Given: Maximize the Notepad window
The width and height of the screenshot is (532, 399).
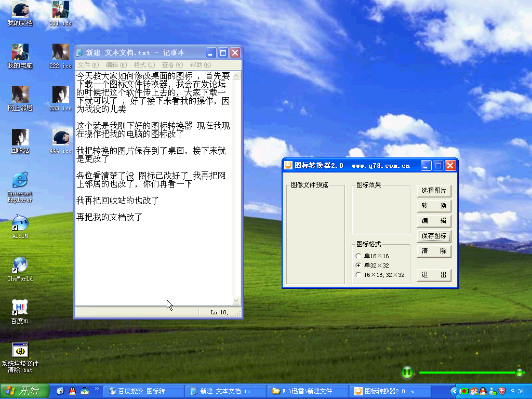Looking at the screenshot, I should coord(223,52).
